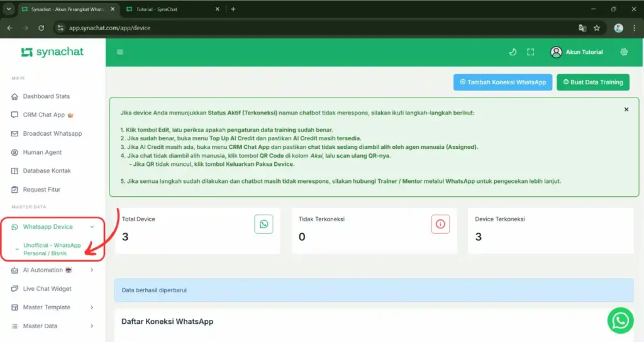
Task: Click the Broadcast Whatsapp envelope icon
Action: pos(15,134)
